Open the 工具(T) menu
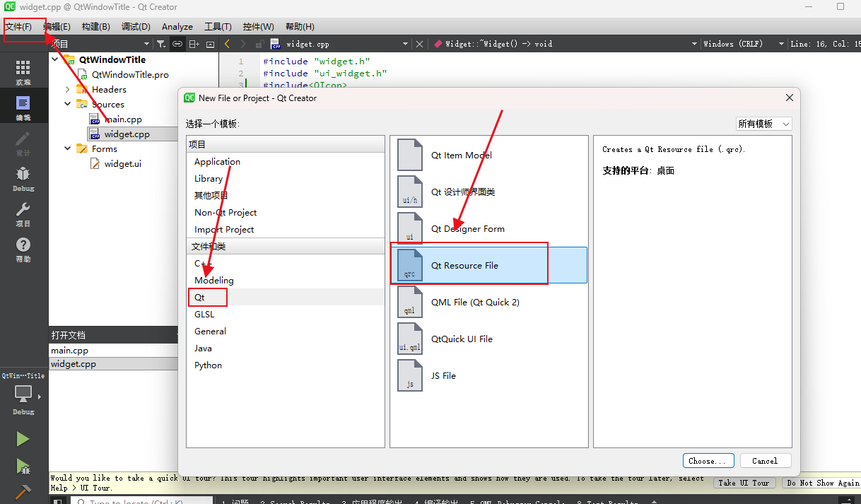The height and width of the screenshot is (504, 861). pyautogui.click(x=218, y=27)
